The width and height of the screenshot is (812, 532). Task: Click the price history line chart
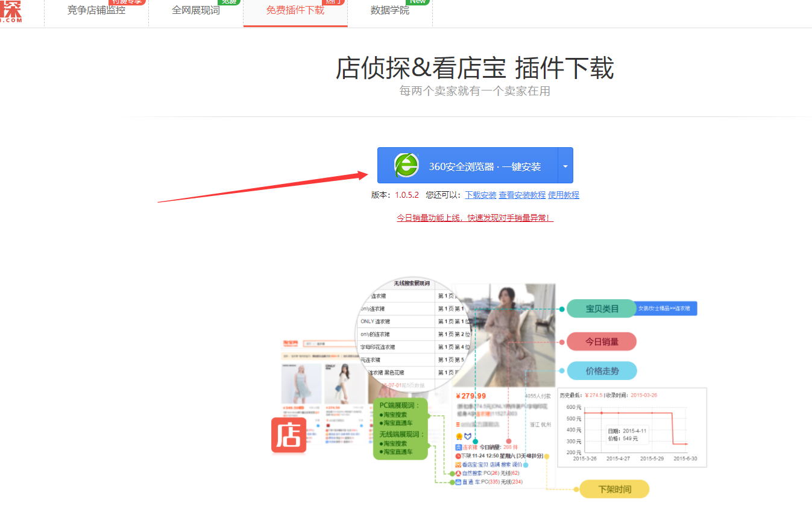point(632,428)
